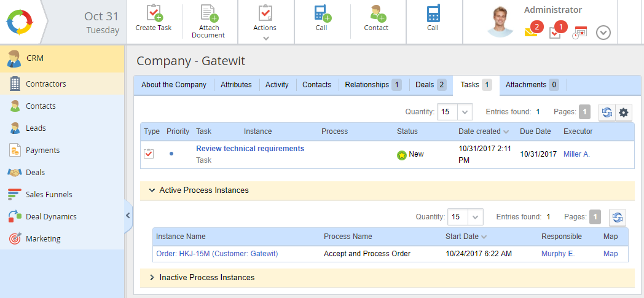
Task: Open the tasks Quantity dropdown
Action: [465, 112]
